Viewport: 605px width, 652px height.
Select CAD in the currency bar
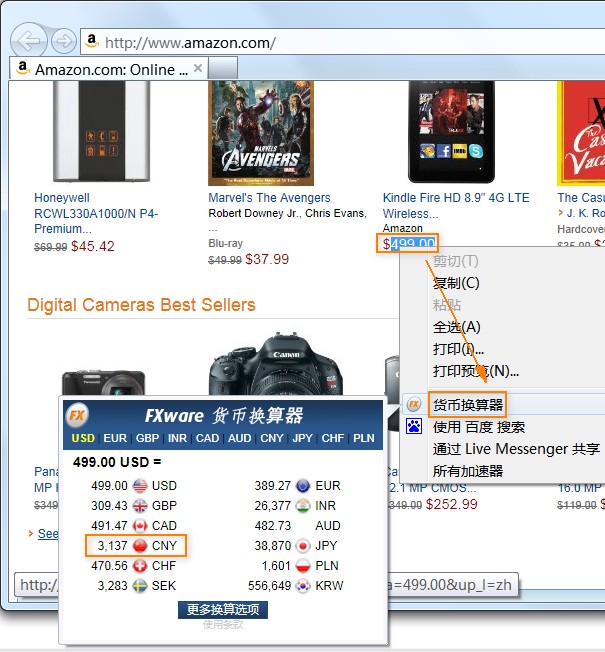coord(207,438)
